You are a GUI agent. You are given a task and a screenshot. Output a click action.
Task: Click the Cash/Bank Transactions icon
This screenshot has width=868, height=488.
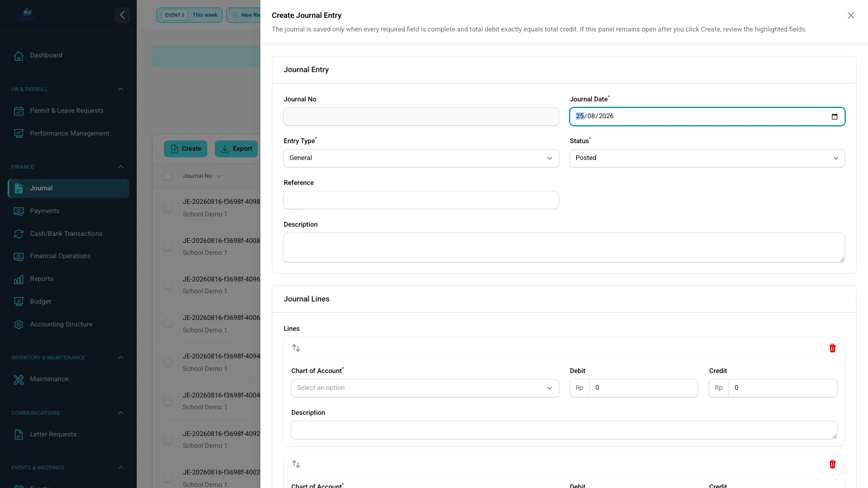click(x=19, y=234)
